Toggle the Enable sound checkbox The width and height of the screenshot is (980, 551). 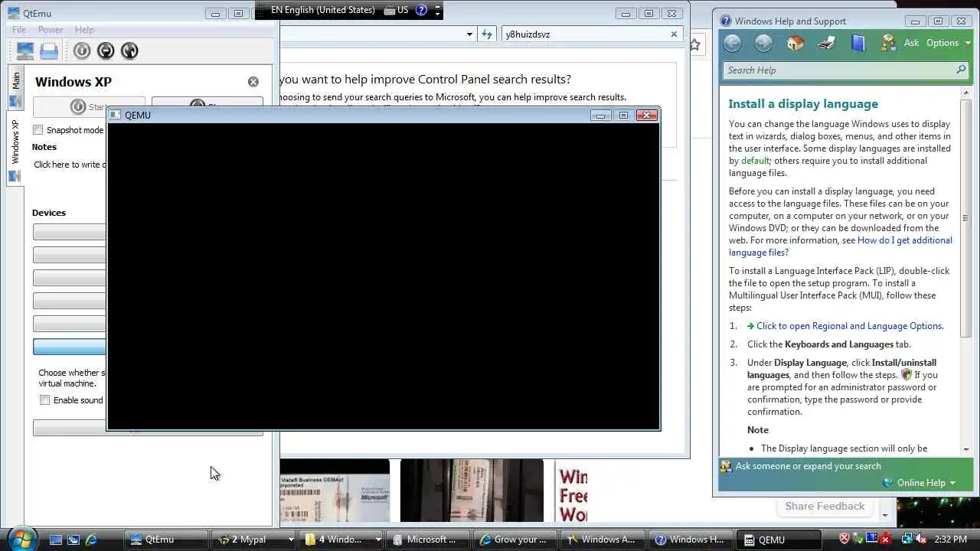[x=44, y=400]
